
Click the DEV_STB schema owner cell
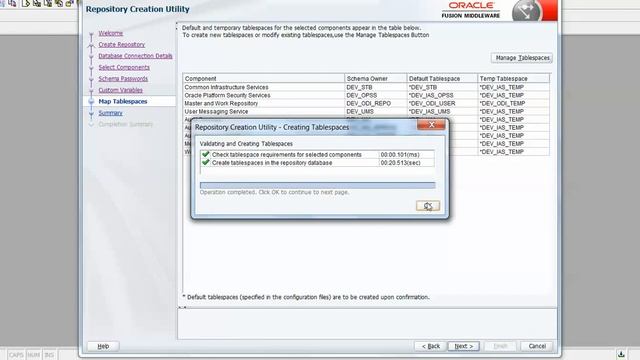click(x=376, y=87)
